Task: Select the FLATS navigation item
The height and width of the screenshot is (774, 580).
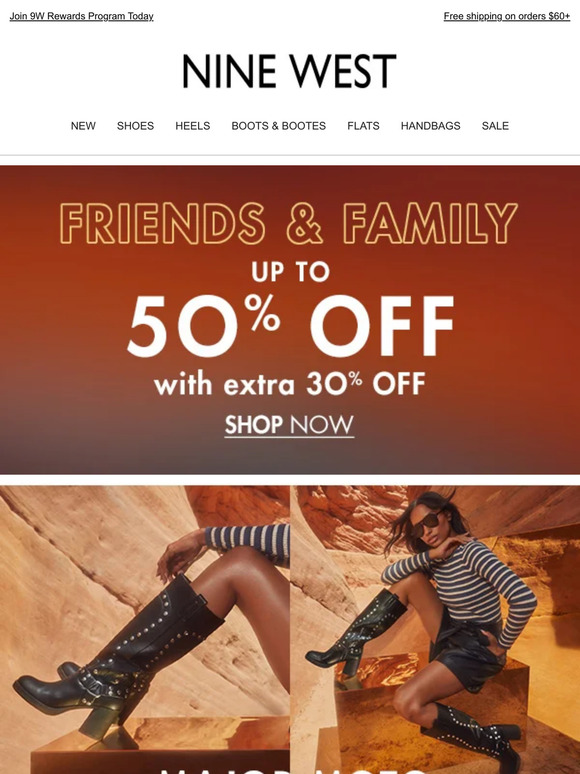Action: click(x=363, y=126)
